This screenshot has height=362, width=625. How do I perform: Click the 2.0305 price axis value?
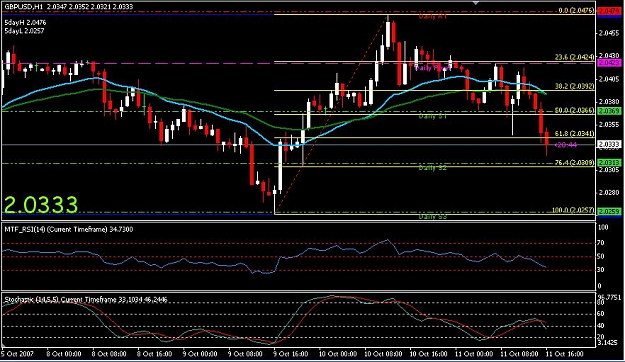[x=609, y=170]
